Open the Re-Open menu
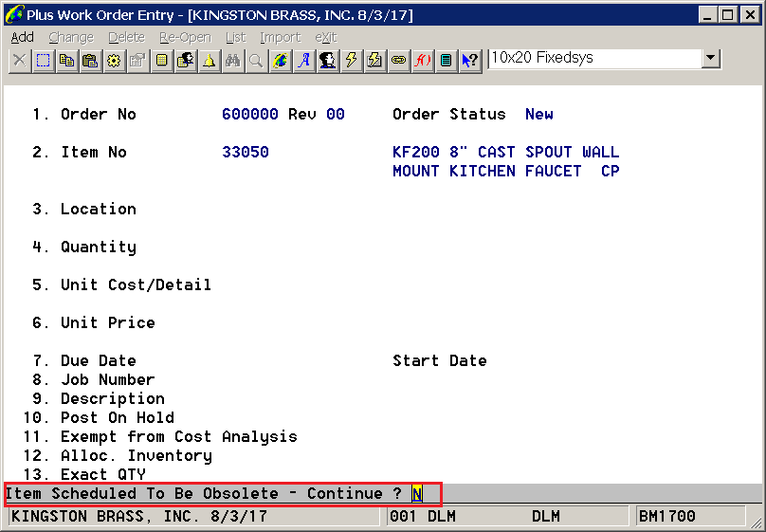The image size is (766, 532). [x=185, y=37]
